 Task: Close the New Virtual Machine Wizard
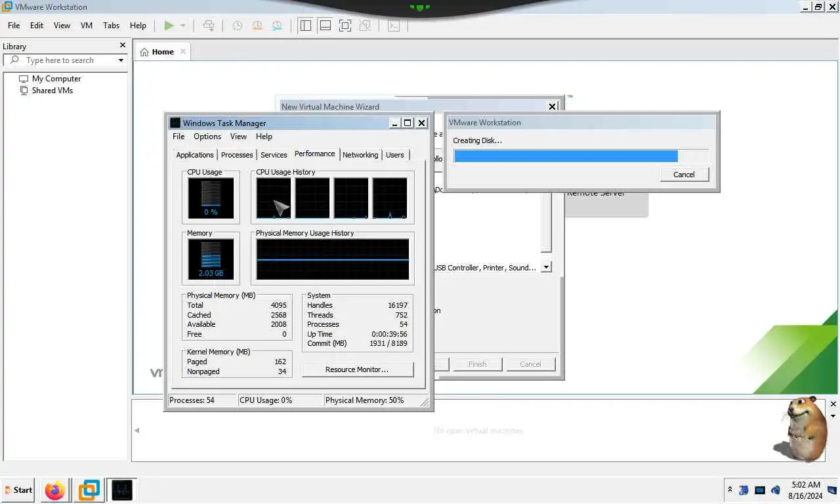tap(552, 106)
